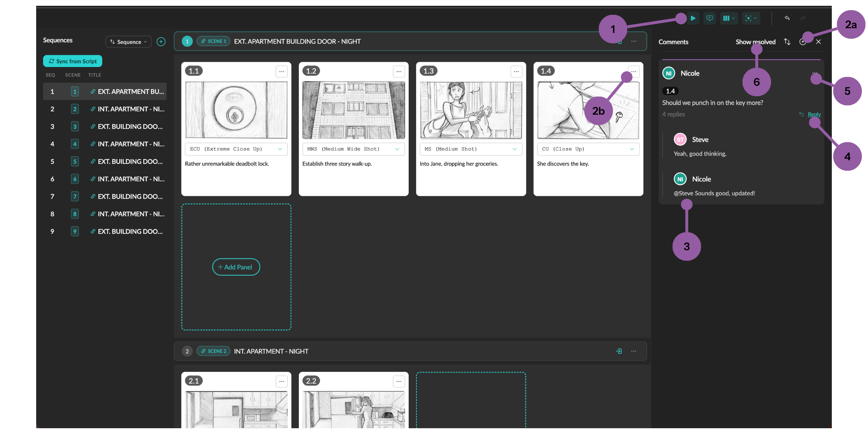Sort comments using the up-down arrows icon
This screenshot has width=868, height=434.
787,42
